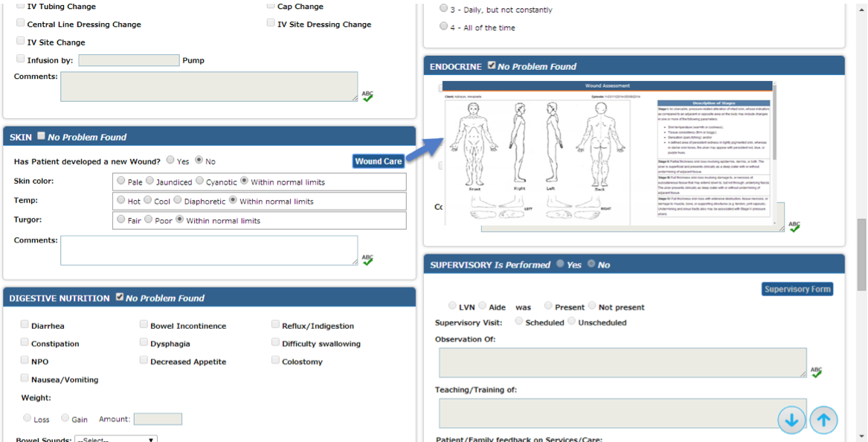
Task: Select Not present radio button
Action: 592,306
